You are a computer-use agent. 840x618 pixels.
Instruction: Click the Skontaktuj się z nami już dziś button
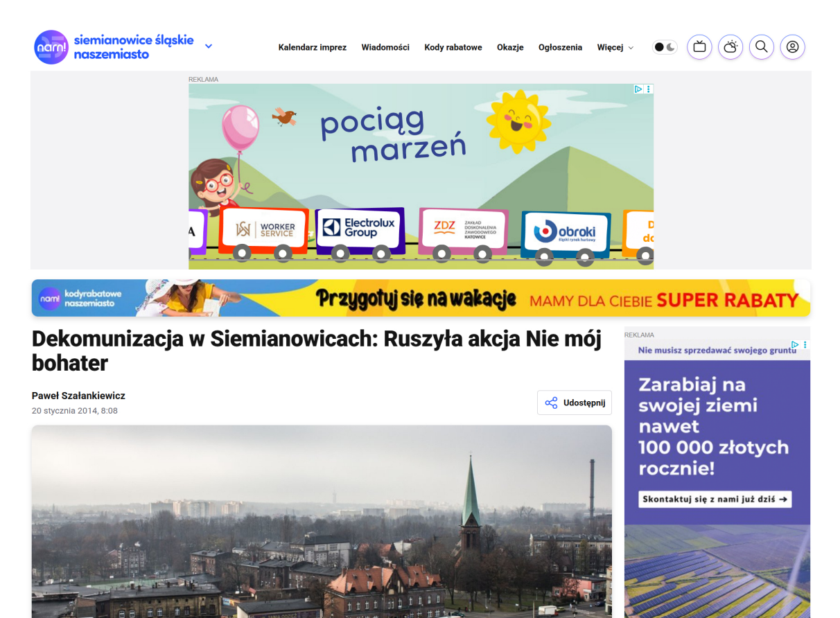click(717, 499)
